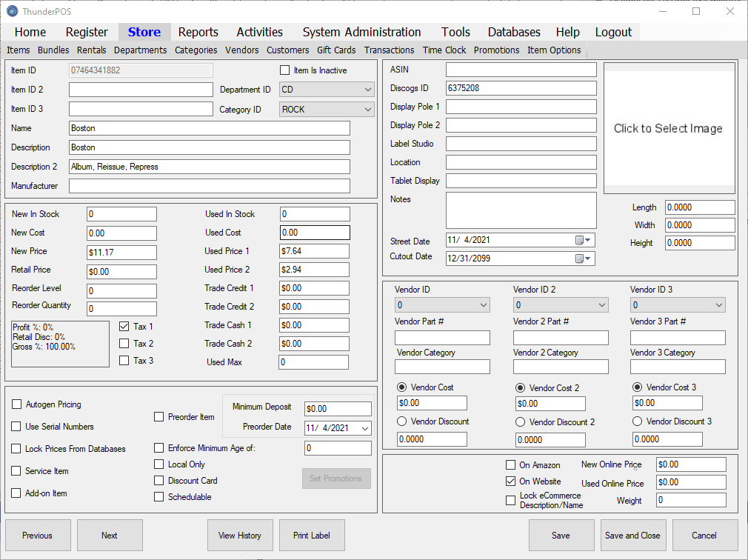This screenshot has width=748, height=560.
Task: Expand the Department ID dropdown
Action: click(368, 90)
